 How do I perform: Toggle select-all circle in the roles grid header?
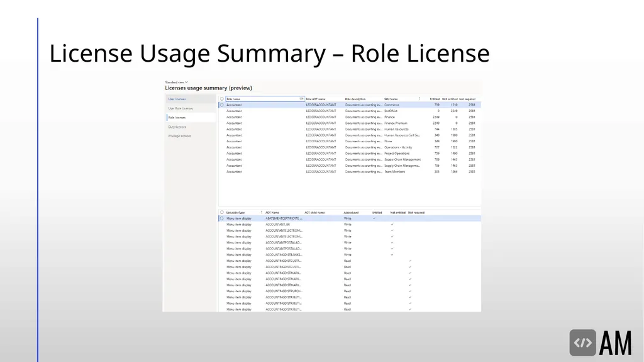[222, 99]
